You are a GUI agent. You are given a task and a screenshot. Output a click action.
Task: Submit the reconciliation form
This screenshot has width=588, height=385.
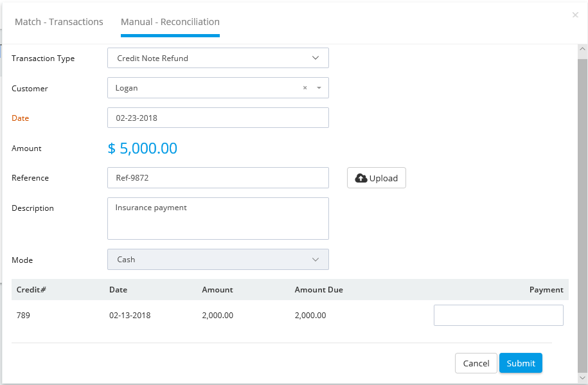(x=521, y=363)
